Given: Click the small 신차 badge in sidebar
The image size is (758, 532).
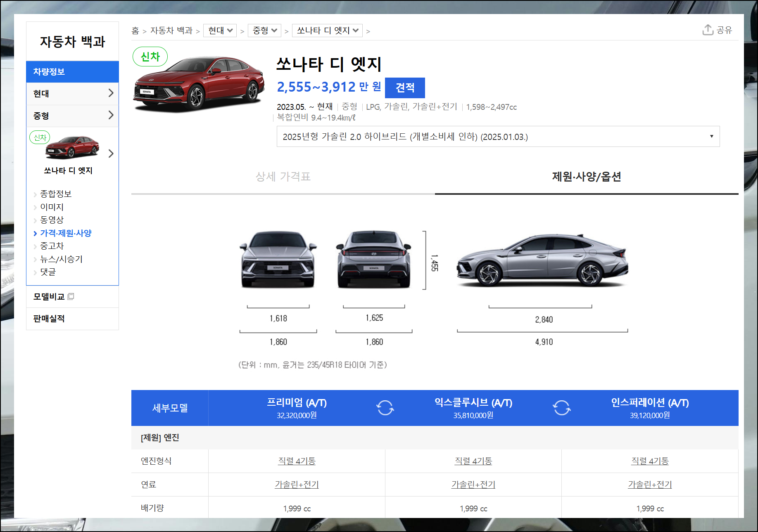Looking at the screenshot, I should tap(40, 137).
